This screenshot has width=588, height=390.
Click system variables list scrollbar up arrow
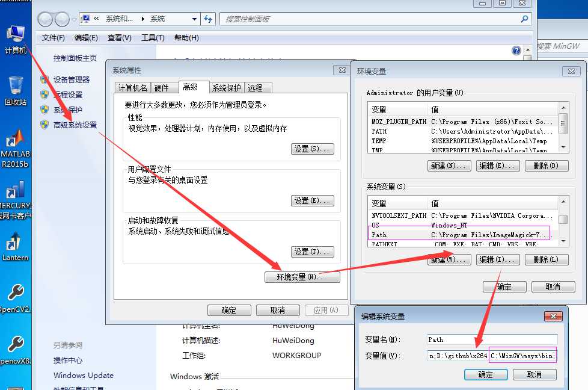coord(563,202)
